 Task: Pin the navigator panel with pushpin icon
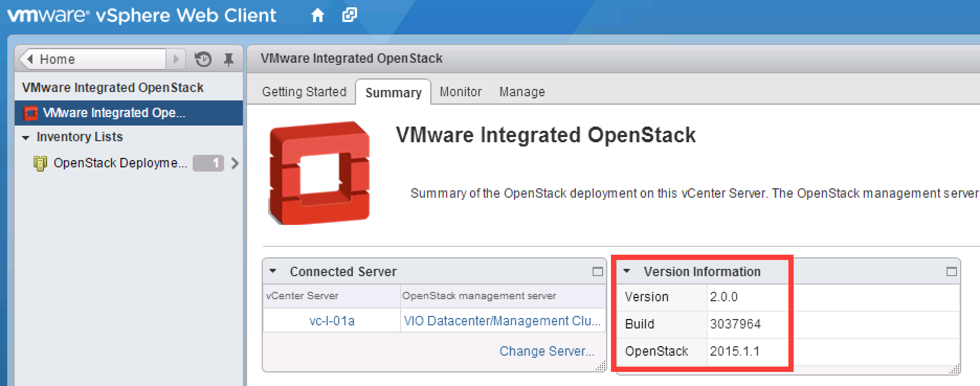[229, 60]
